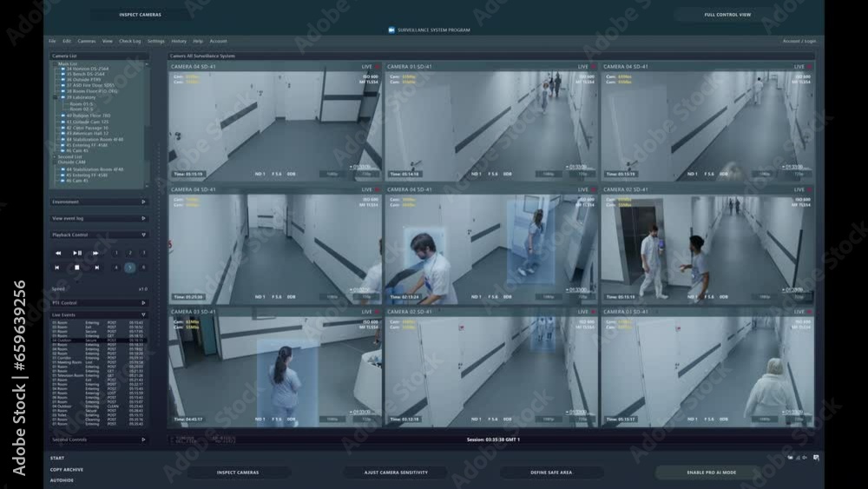The width and height of the screenshot is (868, 489).
Task: Select playback preset number 2
Action: pyautogui.click(x=130, y=253)
